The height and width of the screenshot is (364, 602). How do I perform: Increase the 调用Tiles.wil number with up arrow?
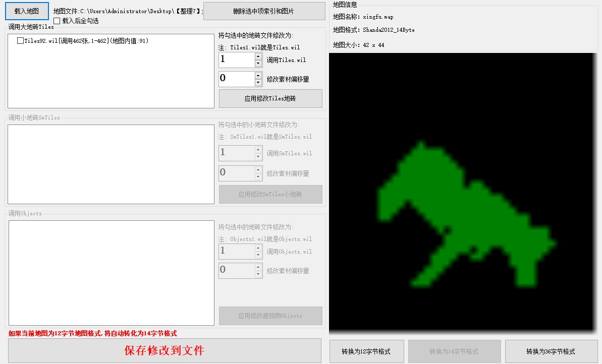point(258,56)
